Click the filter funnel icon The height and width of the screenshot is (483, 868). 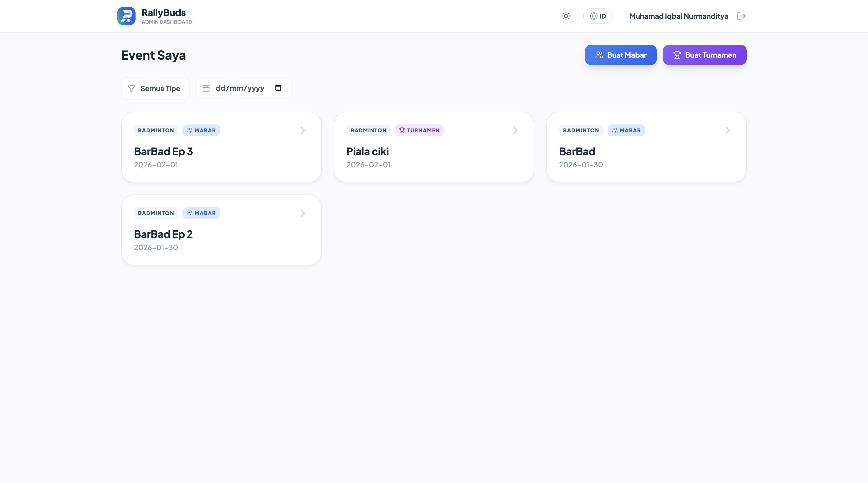(x=131, y=88)
